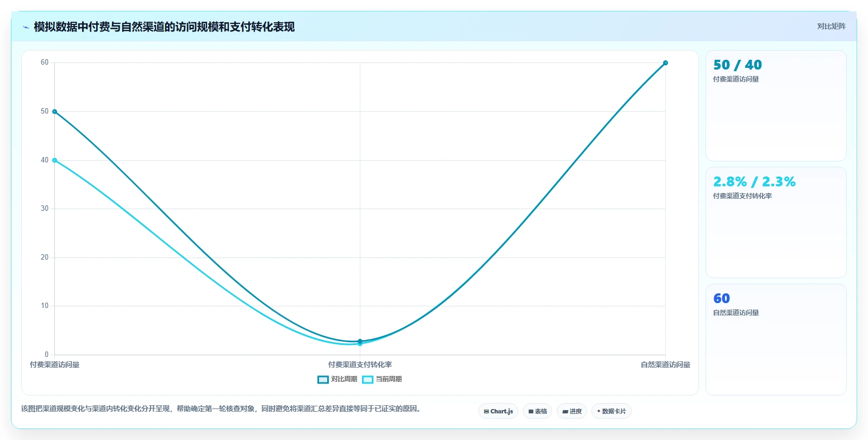
Task: Click the 付费渠道访问量 x-axis label
Action: (54, 365)
